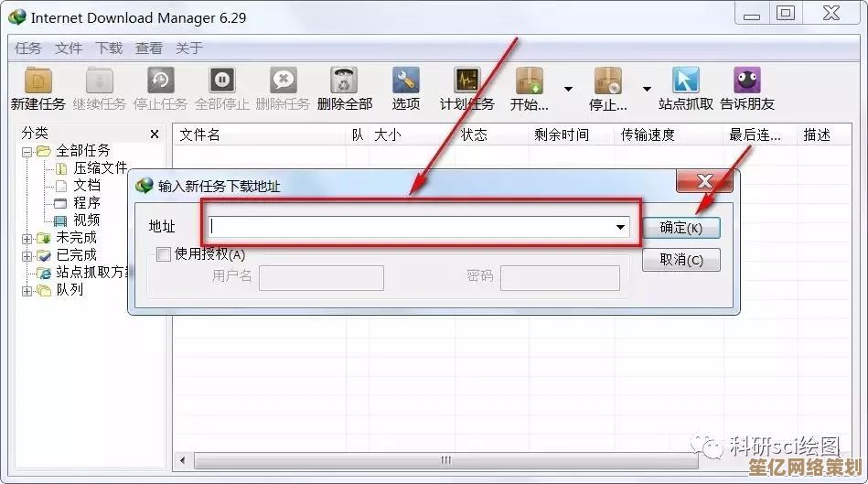This screenshot has height=484, width=868.
Task: Select 压缩文件 category in tree
Action: [x=101, y=167]
